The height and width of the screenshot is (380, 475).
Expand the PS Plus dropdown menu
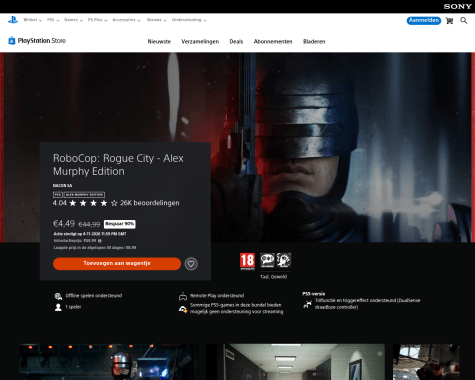pos(97,20)
